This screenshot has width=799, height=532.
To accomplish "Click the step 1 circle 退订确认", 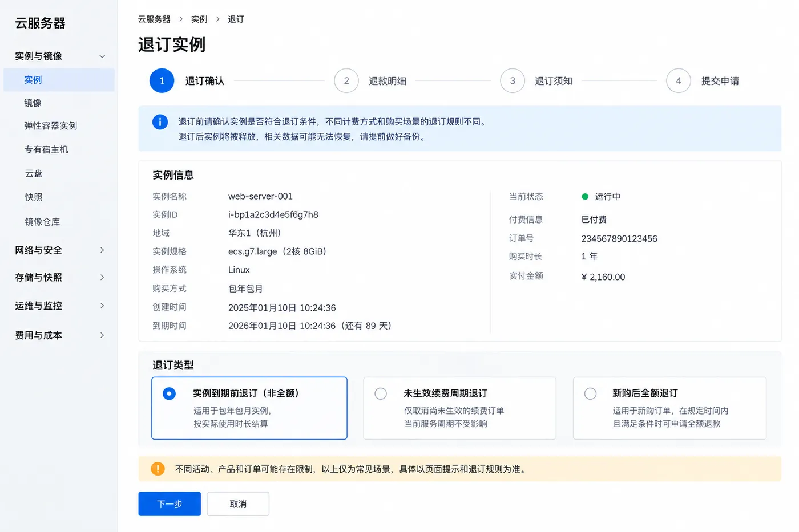I will point(162,81).
